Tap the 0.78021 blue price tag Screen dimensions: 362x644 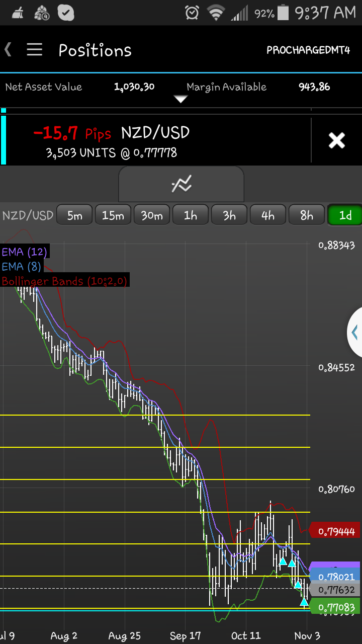(335, 577)
